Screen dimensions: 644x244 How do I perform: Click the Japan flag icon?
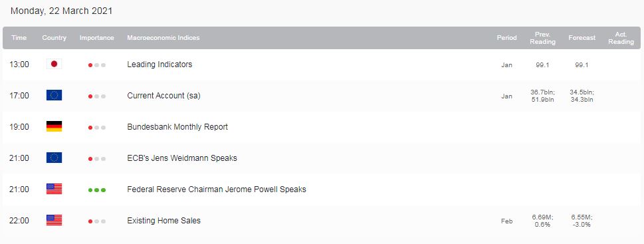pyautogui.click(x=54, y=64)
